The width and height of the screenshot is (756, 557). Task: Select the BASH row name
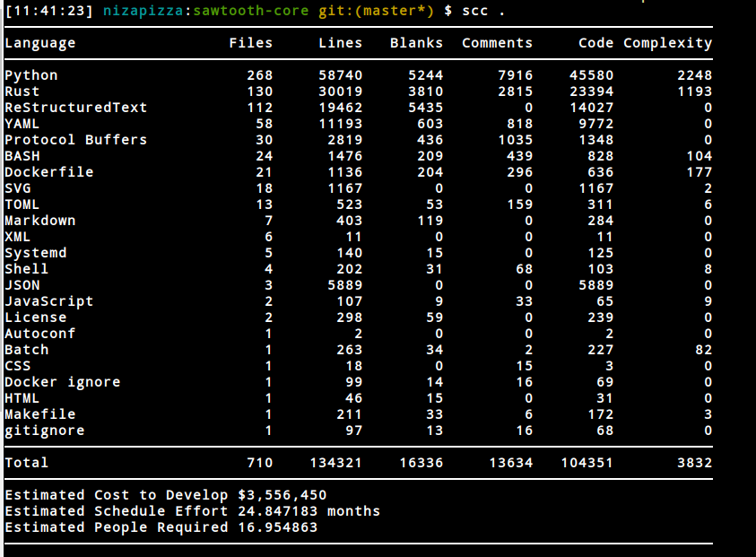pos(22,156)
